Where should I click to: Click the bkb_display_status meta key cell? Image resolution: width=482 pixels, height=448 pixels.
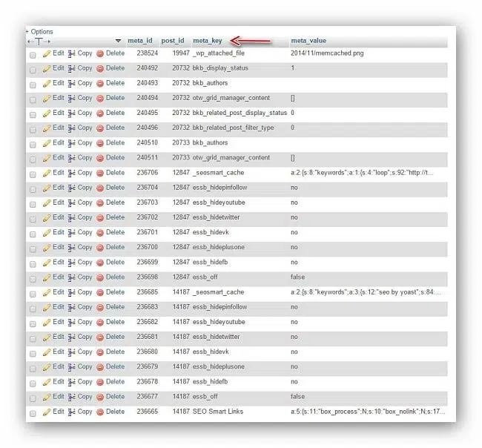pos(220,68)
